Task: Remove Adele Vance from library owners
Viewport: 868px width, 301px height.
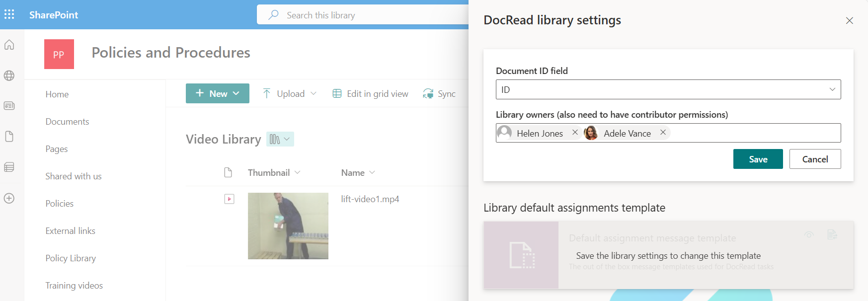Action: [x=663, y=133]
